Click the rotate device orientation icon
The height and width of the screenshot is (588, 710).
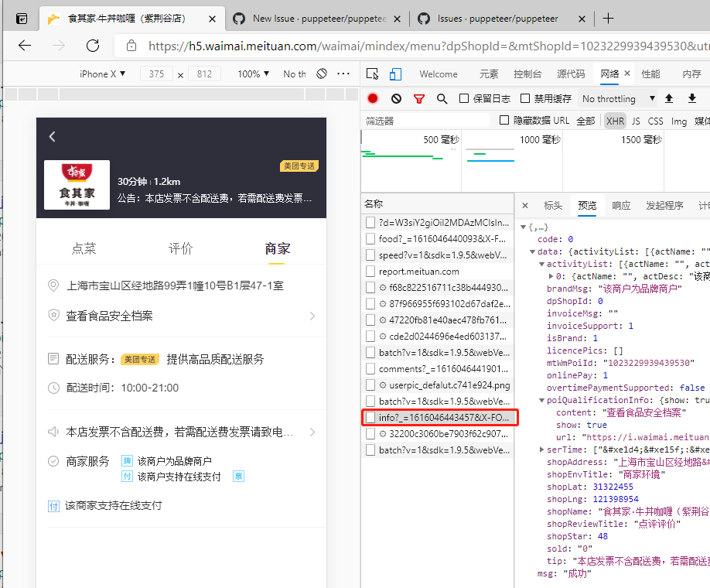tap(322, 73)
